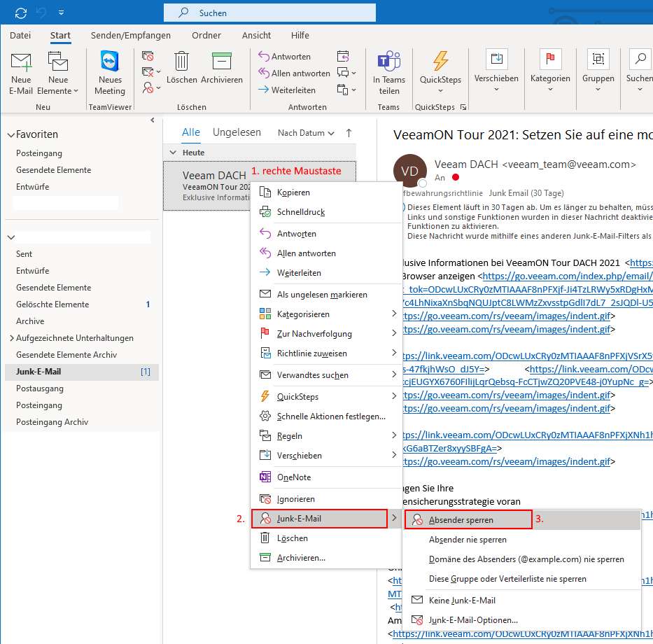Send message to OneNote from context menu
The height and width of the screenshot is (644, 653).
click(x=326, y=477)
